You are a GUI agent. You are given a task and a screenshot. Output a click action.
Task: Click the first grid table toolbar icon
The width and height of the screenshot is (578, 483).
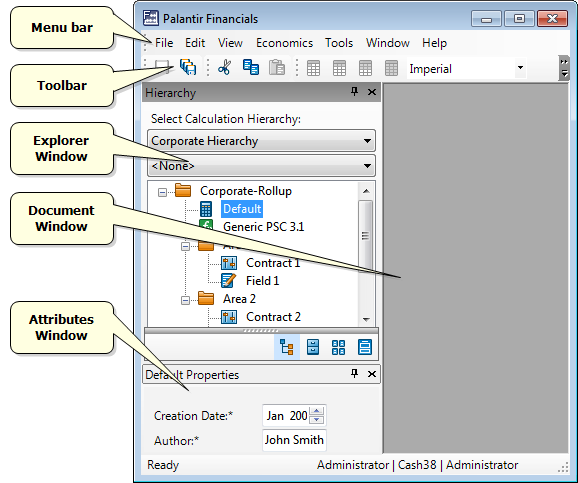click(x=313, y=68)
